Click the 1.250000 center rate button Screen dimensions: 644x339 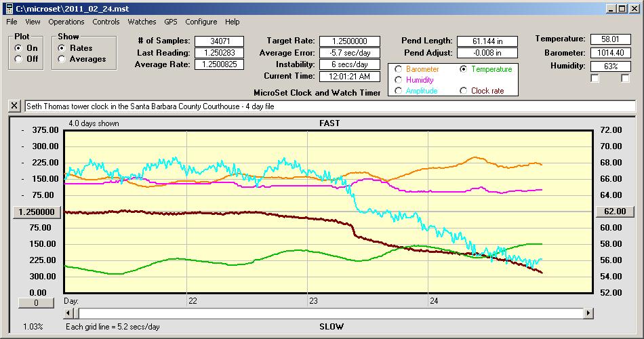coord(37,212)
